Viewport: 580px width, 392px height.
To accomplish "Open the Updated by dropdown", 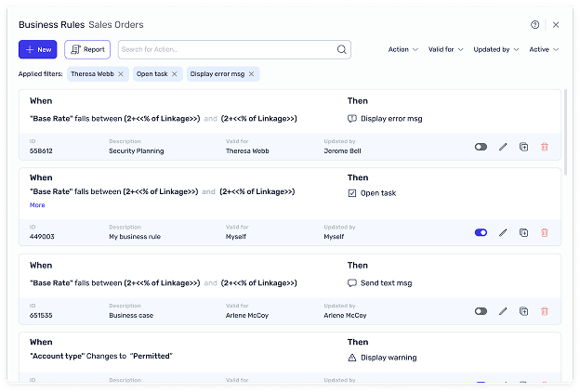I will [x=496, y=49].
